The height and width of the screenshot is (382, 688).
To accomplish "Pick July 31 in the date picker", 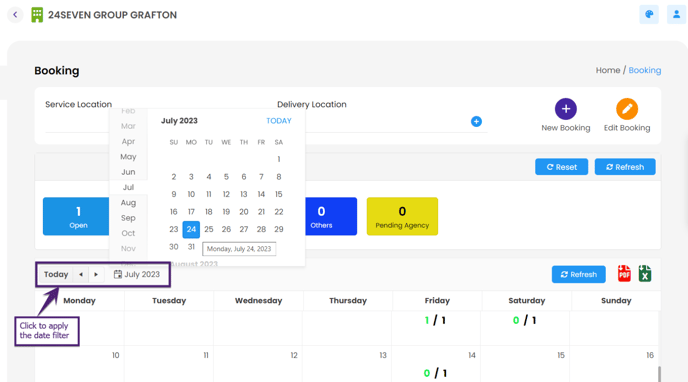I will [x=191, y=247].
